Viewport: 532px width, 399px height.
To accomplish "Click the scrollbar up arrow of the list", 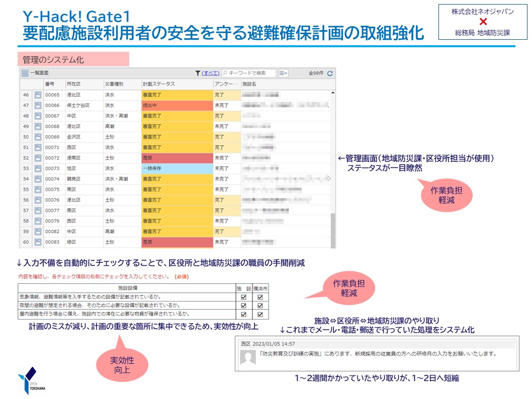I will point(333,92).
